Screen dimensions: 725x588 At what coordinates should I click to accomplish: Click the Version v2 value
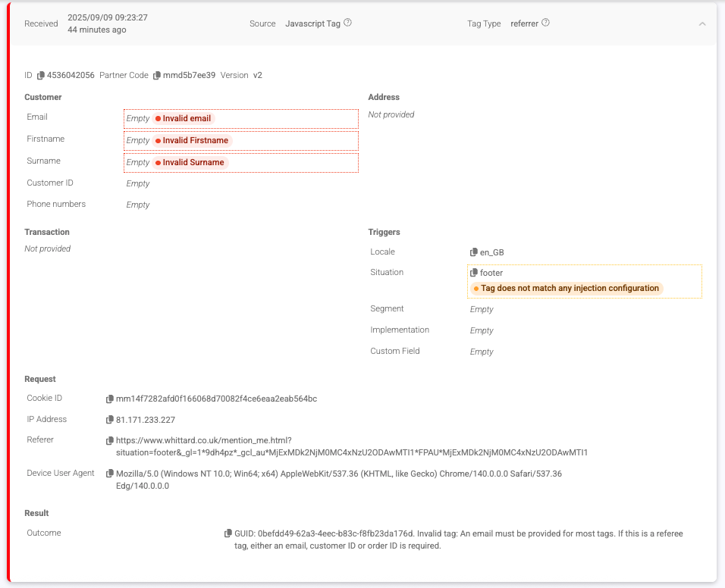258,76
